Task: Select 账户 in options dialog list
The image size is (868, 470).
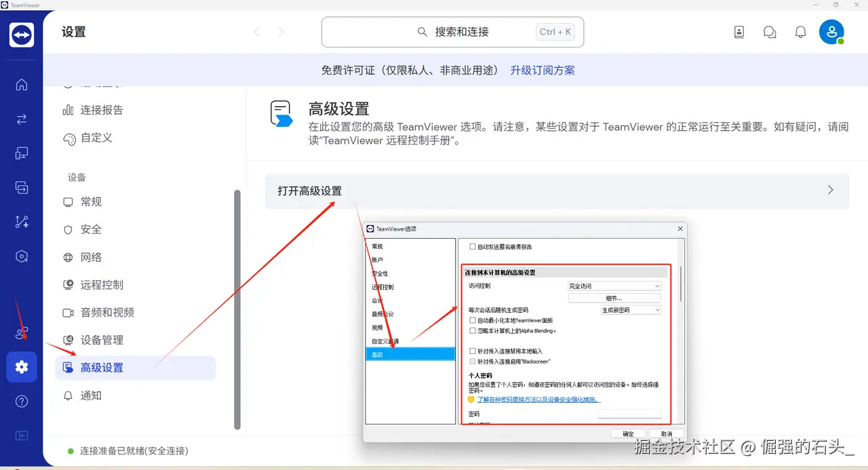Action: click(377, 260)
